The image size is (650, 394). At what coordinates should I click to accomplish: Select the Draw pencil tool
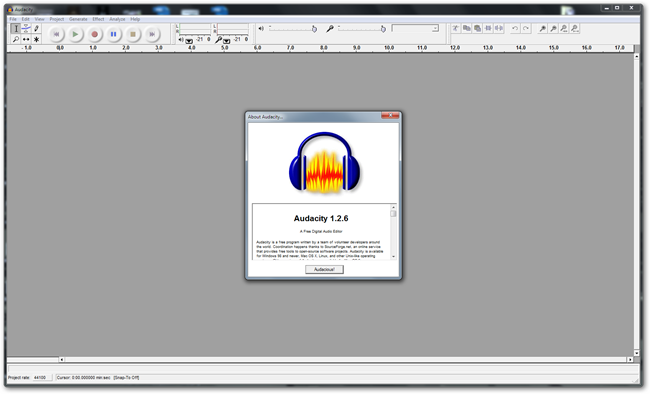pyautogui.click(x=36, y=28)
